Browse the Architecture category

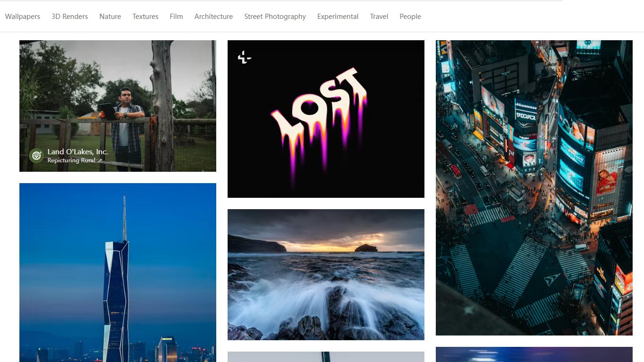point(213,17)
